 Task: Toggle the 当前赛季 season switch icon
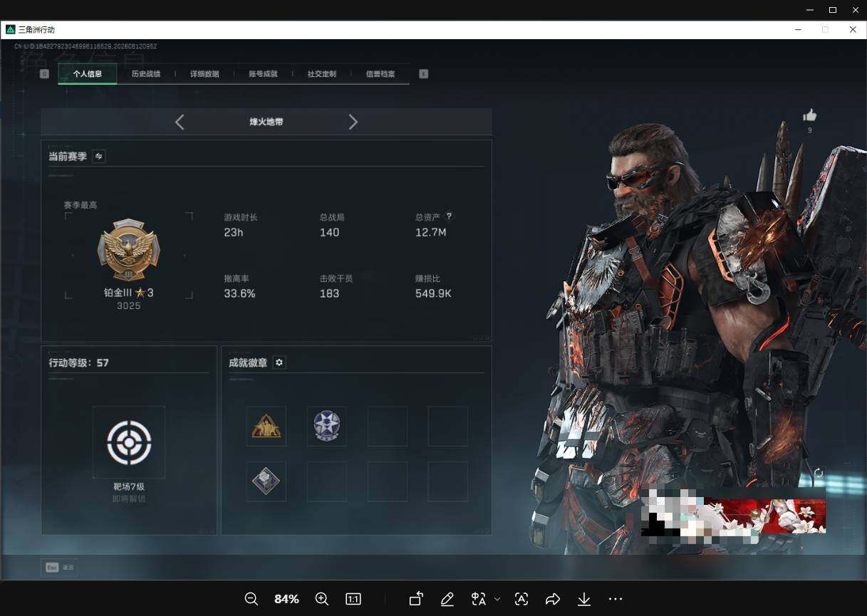[x=99, y=156]
